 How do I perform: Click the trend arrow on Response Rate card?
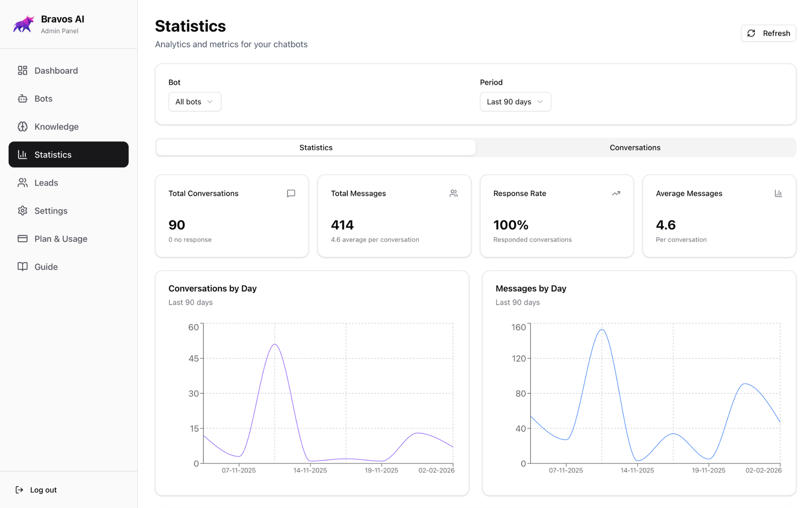point(616,193)
